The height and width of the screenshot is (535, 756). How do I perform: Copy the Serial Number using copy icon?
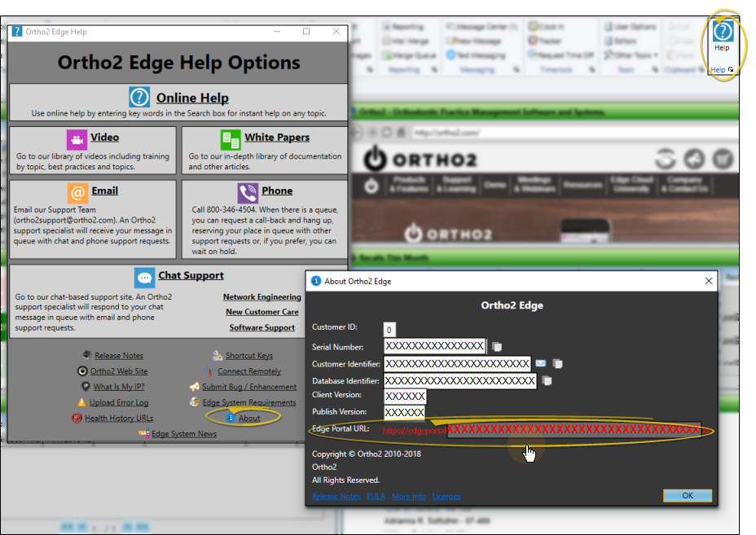(x=497, y=347)
